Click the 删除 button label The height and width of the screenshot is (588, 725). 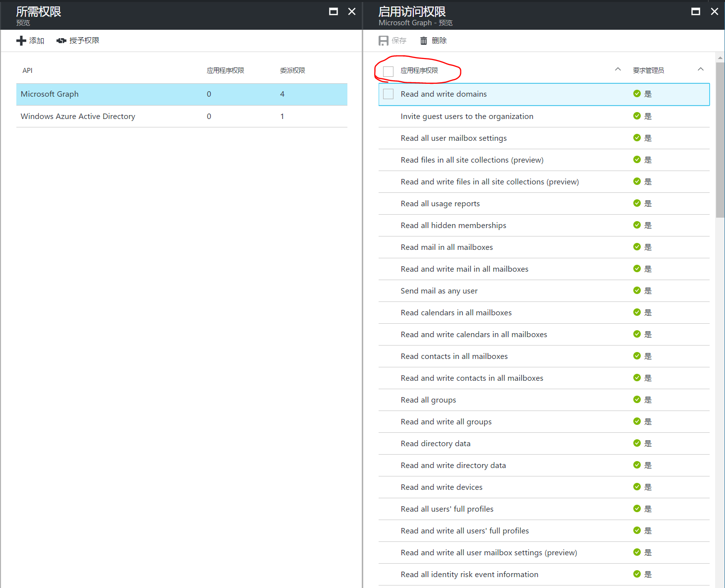439,41
